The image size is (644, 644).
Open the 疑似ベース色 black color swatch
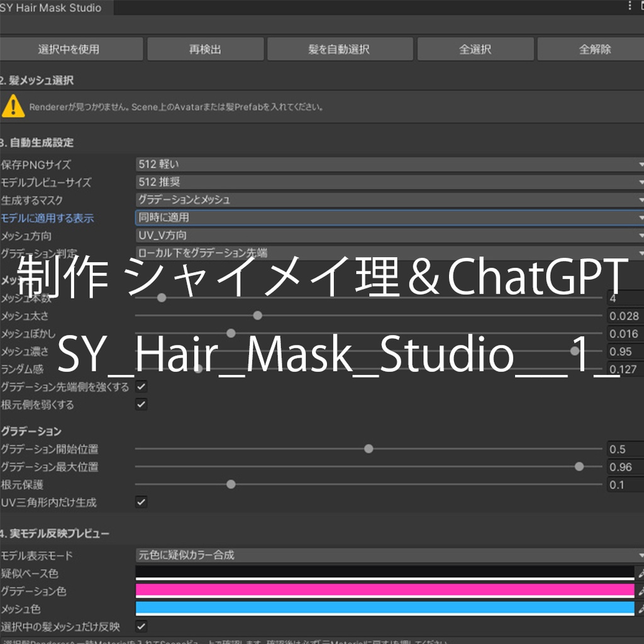coord(385,573)
